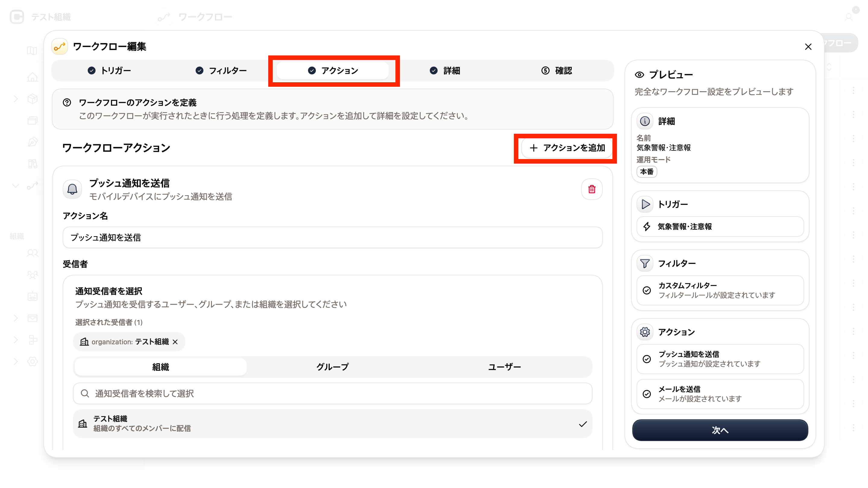Open user profile icon in background header
868x488 pixels.
848,17
